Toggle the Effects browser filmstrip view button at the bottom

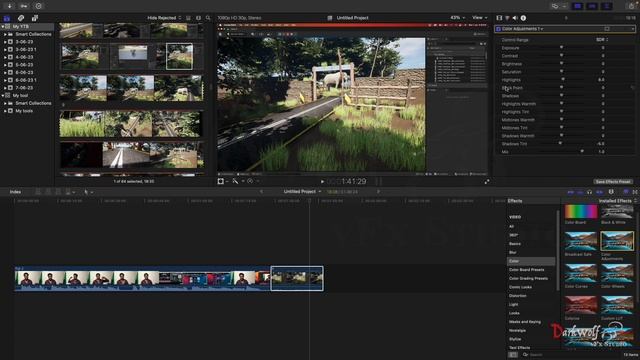(513, 355)
